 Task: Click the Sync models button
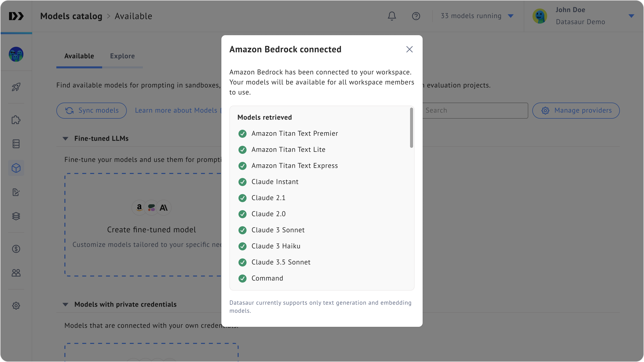(x=92, y=111)
